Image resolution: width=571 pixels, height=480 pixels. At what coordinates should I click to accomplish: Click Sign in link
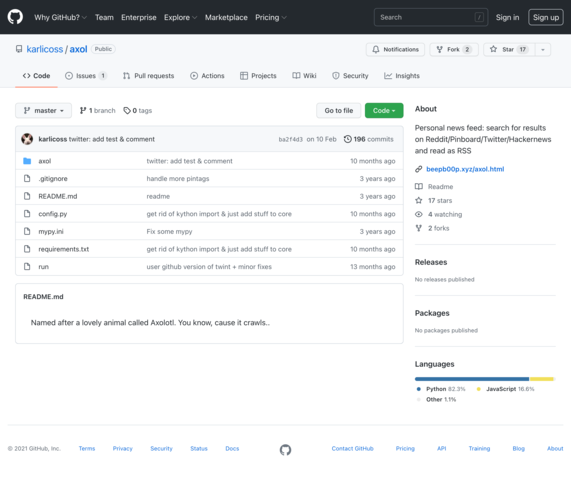507,17
